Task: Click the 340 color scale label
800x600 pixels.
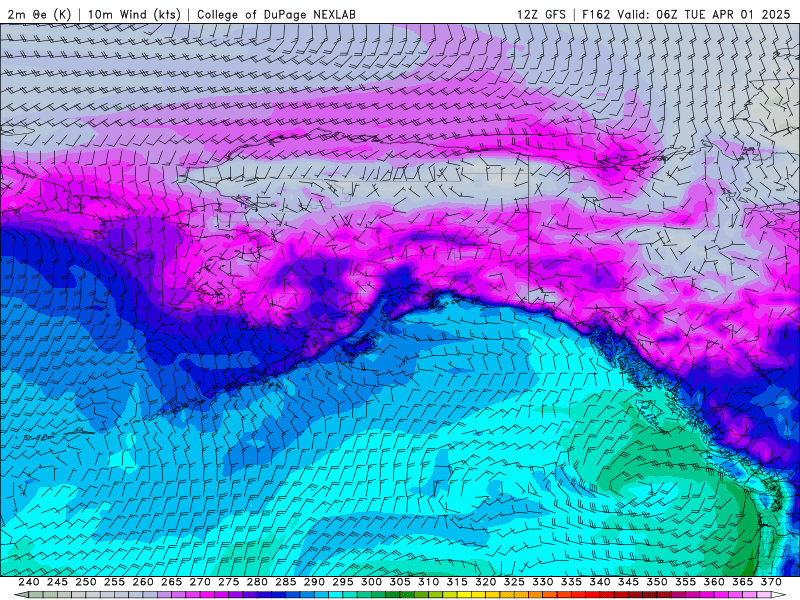Action: [x=600, y=582]
